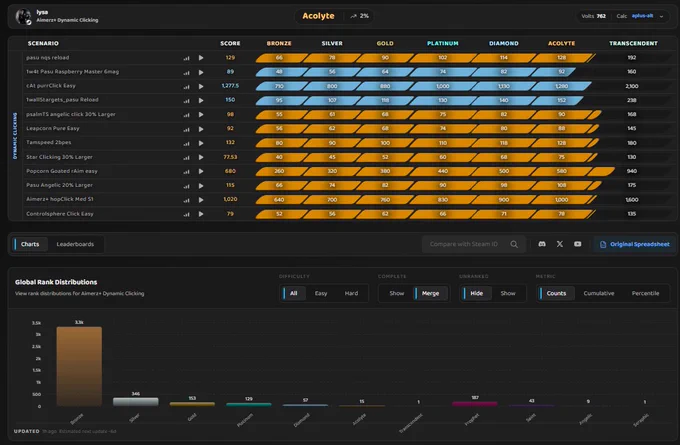The width and height of the screenshot is (680, 445).
Task: Set difficulty filter to Easy
Action: pyautogui.click(x=321, y=293)
